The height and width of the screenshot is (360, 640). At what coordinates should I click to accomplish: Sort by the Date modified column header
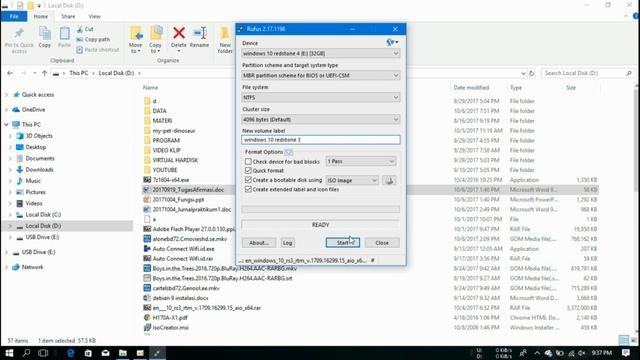pos(471,88)
